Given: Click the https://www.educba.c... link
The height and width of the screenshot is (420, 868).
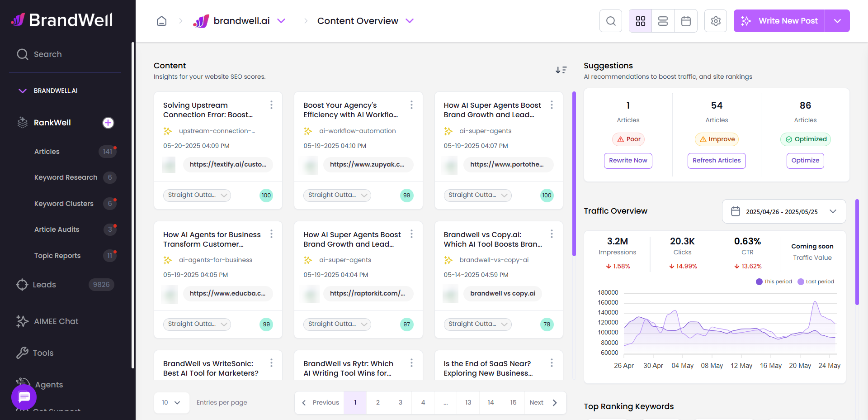Looking at the screenshot, I should 228,293.
